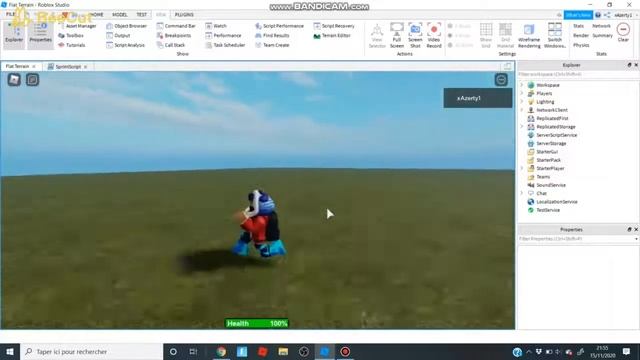This screenshot has width=640, height=360.
Task: Open Find Results
Action: [x=272, y=36]
